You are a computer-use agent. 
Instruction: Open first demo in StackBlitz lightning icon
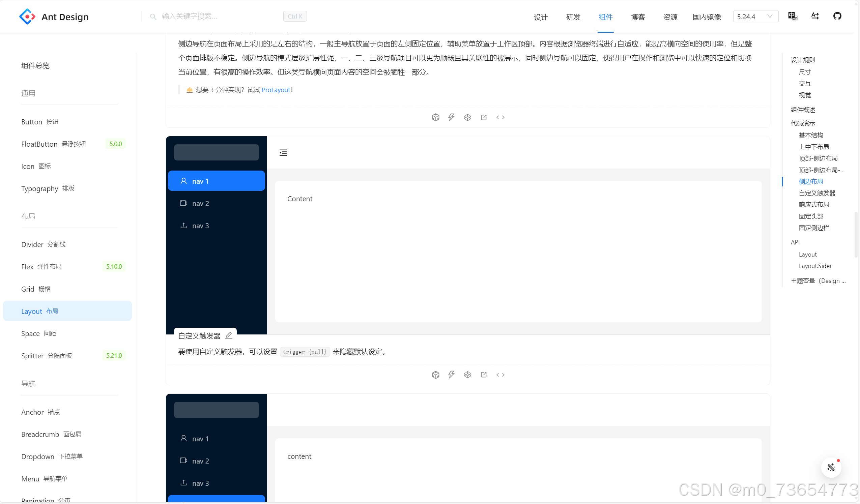(452, 117)
